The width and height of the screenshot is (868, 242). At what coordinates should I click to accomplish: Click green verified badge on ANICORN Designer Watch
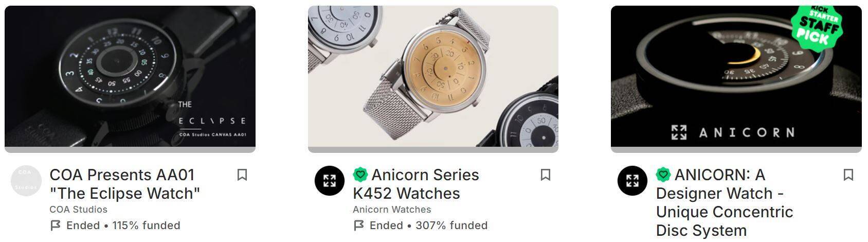pyautogui.click(x=663, y=175)
